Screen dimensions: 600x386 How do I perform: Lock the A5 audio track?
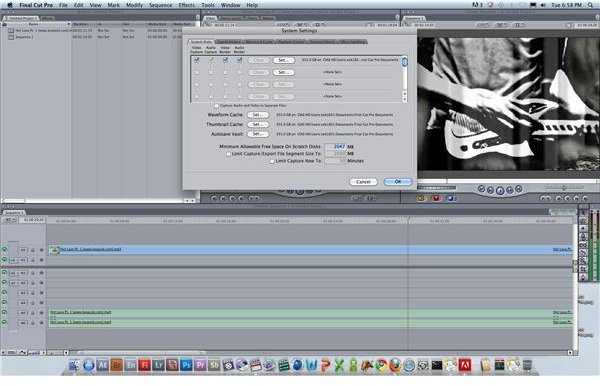[33, 313]
